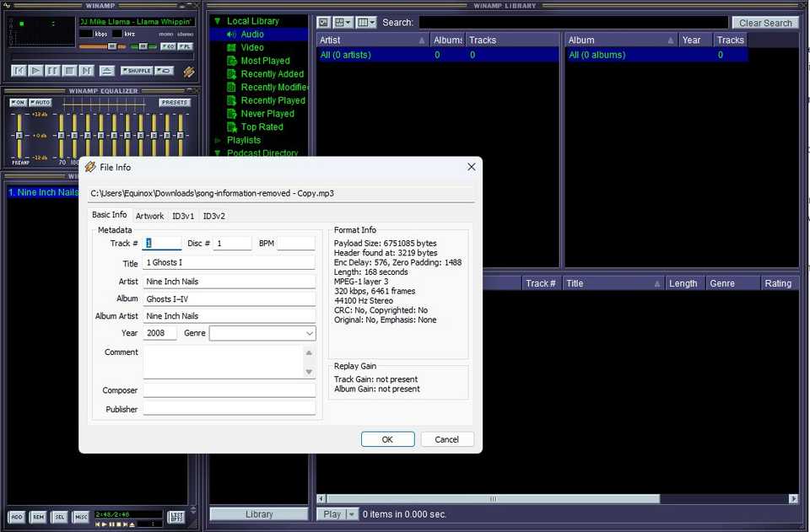Click the album art view toggle icon in library toolbar

point(323,22)
